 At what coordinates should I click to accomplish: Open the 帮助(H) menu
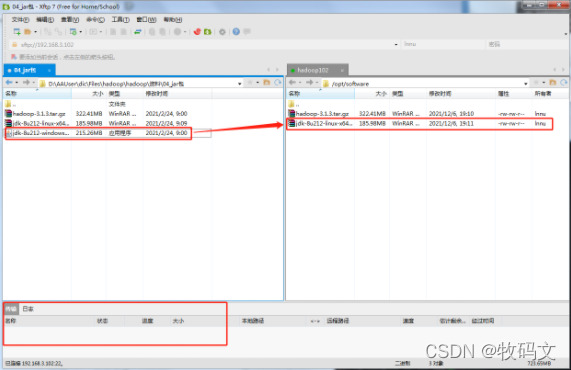173,19
